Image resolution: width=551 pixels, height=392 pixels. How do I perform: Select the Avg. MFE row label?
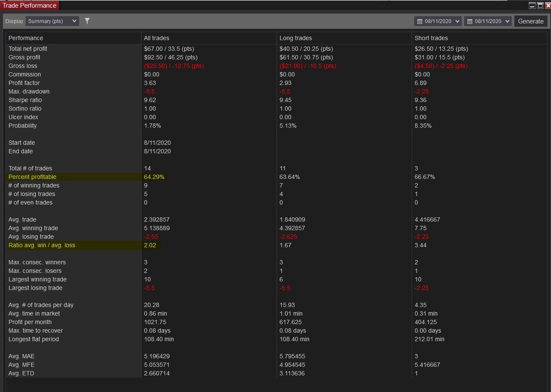tap(21, 365)
